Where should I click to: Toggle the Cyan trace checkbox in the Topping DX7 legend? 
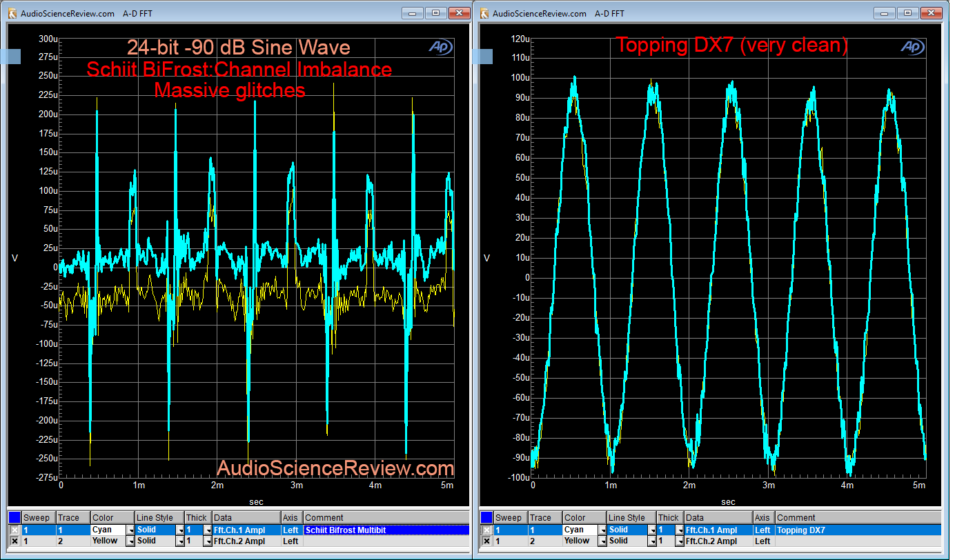point(486,530)
